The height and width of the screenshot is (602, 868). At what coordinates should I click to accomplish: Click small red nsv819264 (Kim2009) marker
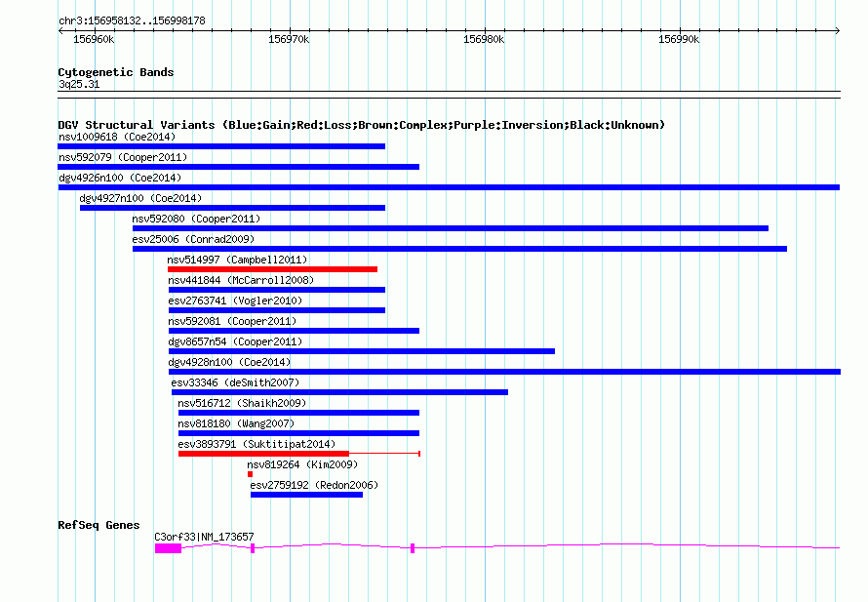point(251,474)
